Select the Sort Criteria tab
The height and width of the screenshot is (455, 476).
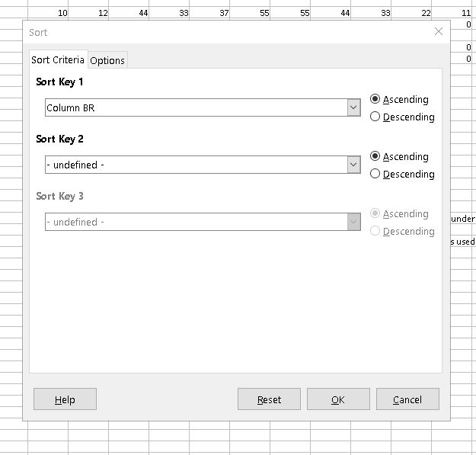click(58, 60)
